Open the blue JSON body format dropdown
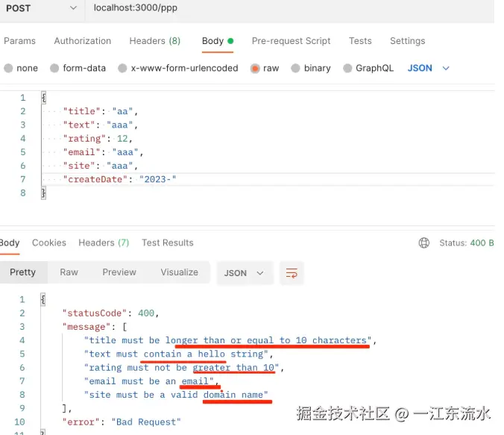The image size is (504, 435). pos(429,68)
